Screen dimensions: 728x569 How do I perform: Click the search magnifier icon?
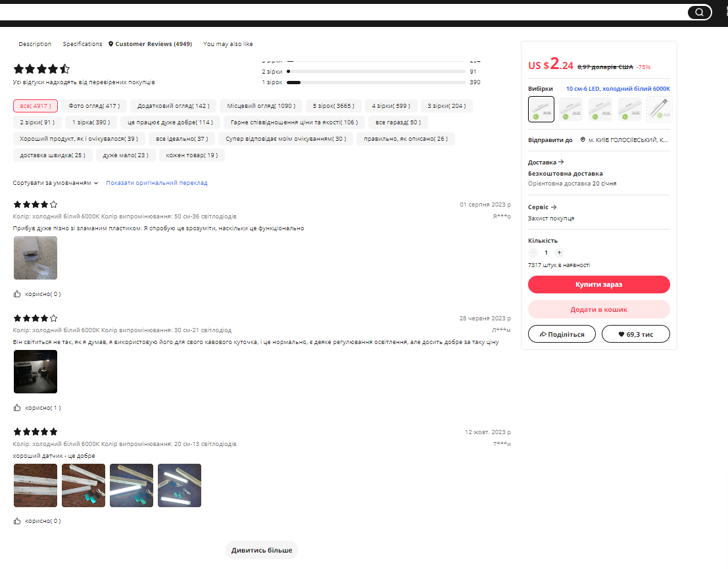click(x=699, y=12)
